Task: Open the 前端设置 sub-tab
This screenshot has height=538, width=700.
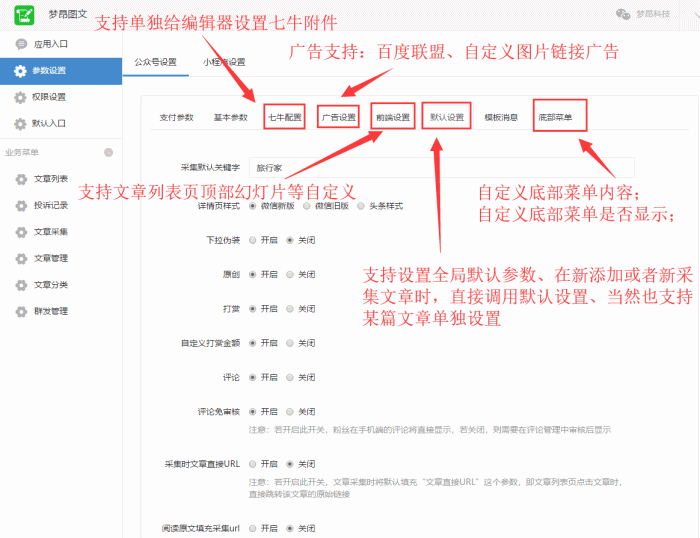Action: 393,117
